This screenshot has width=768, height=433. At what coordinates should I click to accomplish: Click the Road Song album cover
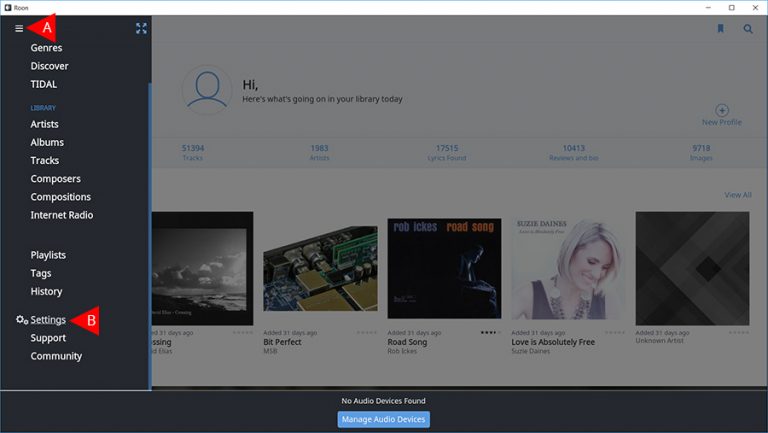pos(444,267)
